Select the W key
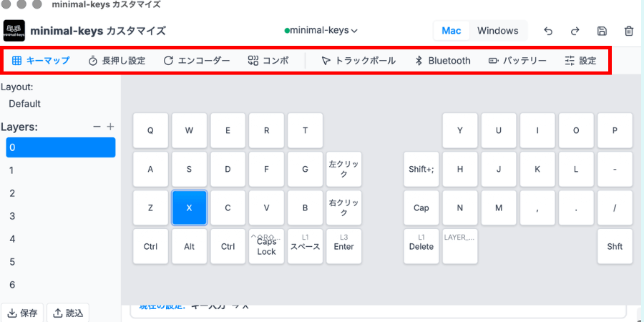This screenshot has height=322, width=644. (x=190, y=131)
